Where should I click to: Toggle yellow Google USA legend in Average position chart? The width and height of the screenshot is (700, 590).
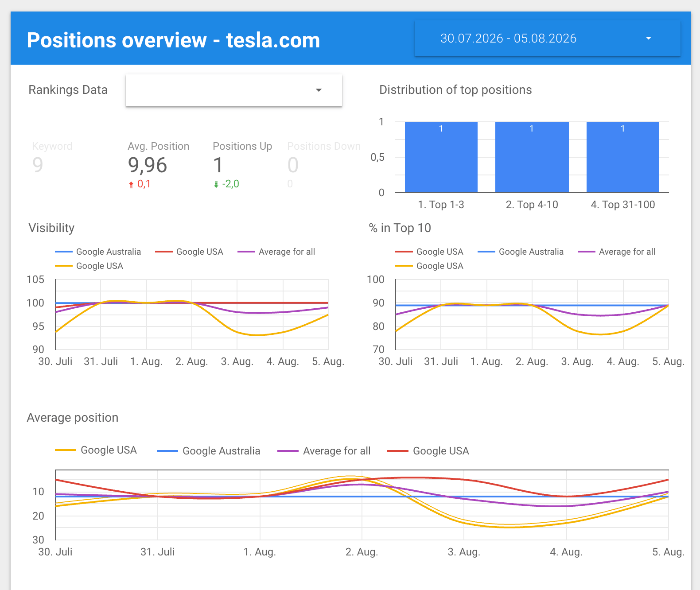pyautogui.click(x=96, y=450)
